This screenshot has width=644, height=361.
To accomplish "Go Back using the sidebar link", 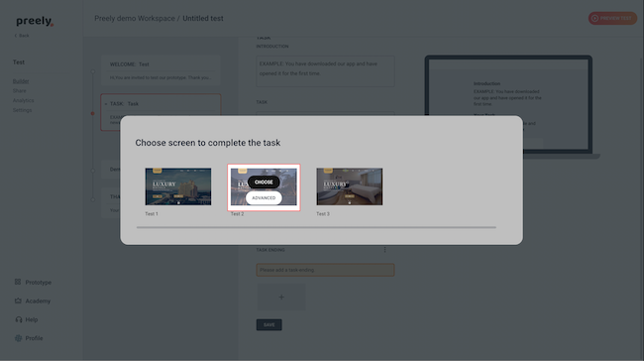I will click(x=22, y=36).
